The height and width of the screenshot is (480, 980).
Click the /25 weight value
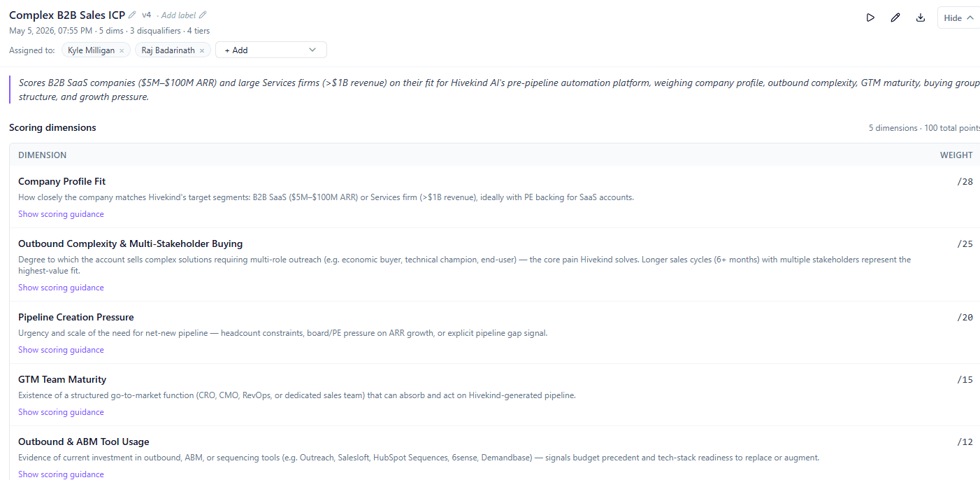965,243
